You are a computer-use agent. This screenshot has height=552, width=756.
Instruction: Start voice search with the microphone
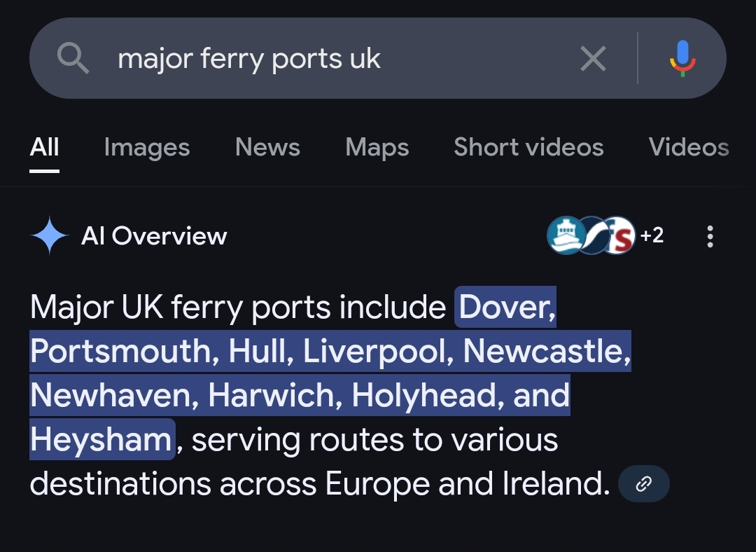[682, 59]
